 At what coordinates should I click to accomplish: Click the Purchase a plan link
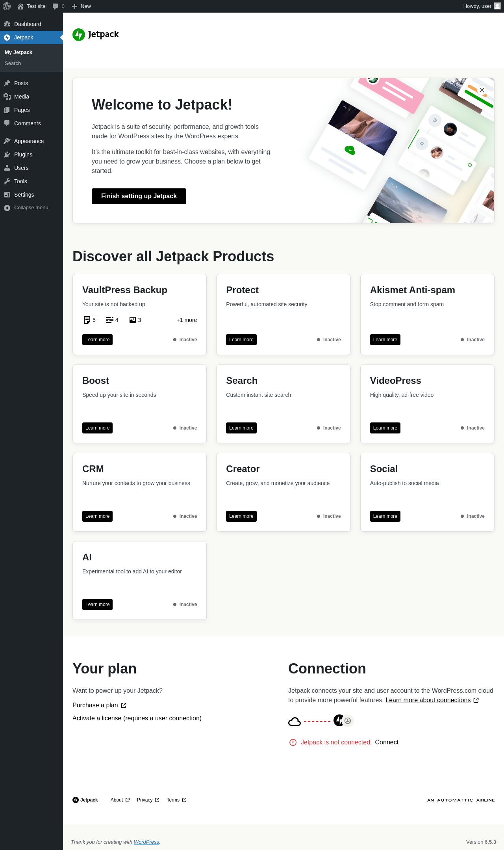[95, 705]
